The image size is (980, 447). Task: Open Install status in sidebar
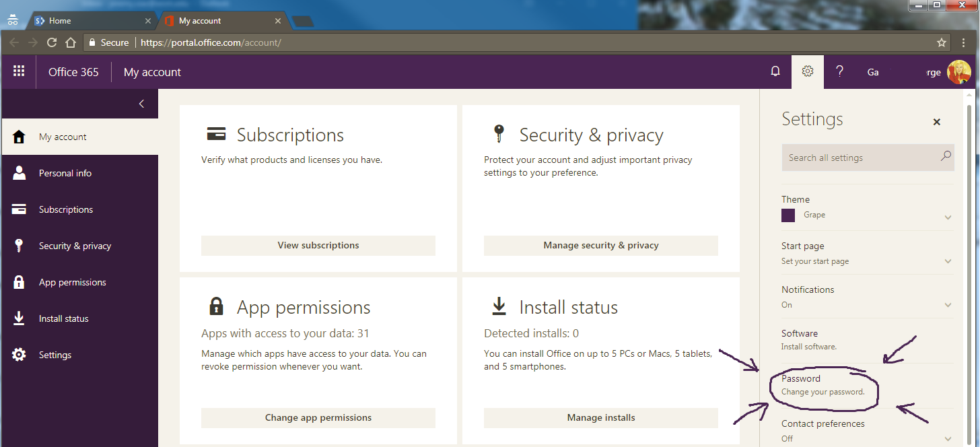click(80, 318)
